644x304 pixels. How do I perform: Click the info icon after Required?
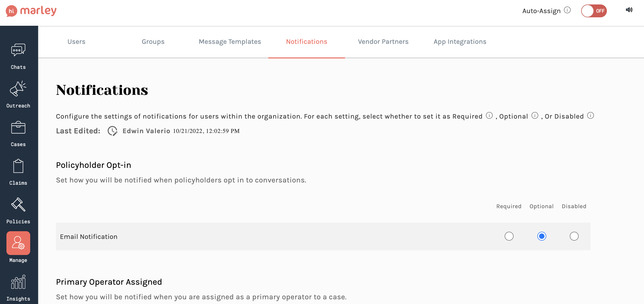(489, 116)
